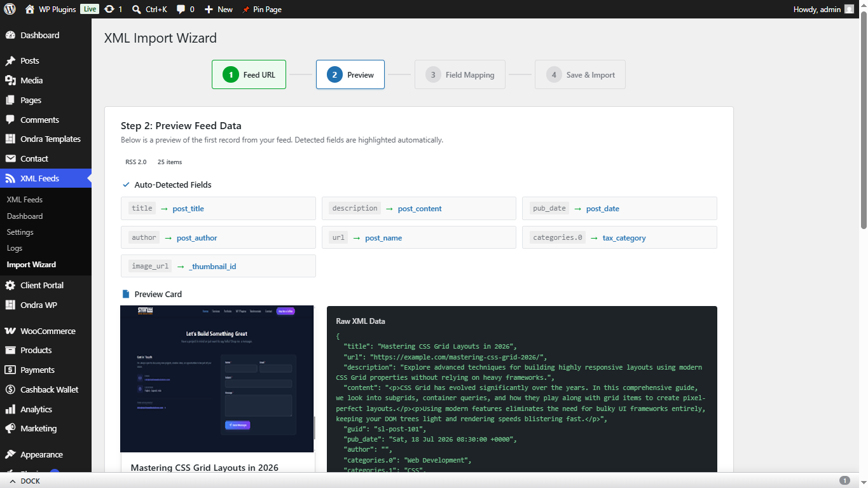
Task: Click the 'RSS 2.0' feed type label
Action: click(x=136, y=162)
